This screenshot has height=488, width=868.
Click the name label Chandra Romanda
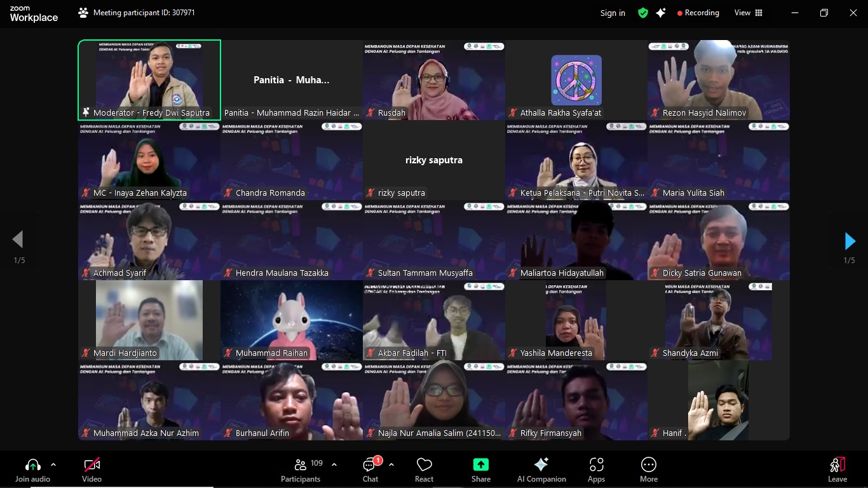tap(270, 193)
